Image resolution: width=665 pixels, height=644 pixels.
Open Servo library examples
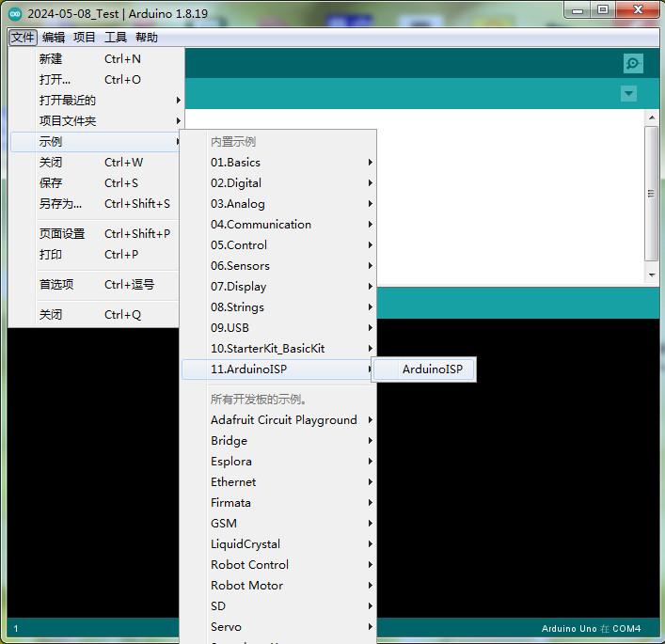click(278, 627)
